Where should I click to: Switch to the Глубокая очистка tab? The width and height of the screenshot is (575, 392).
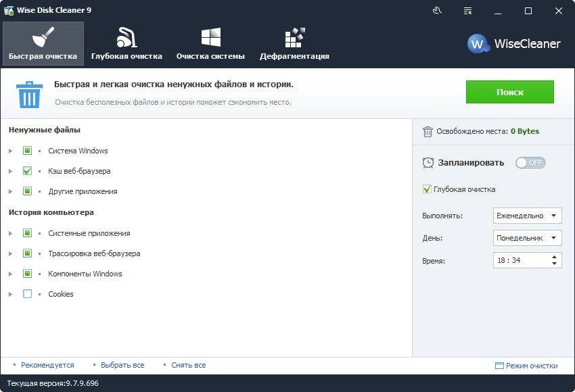pos(127,44)
